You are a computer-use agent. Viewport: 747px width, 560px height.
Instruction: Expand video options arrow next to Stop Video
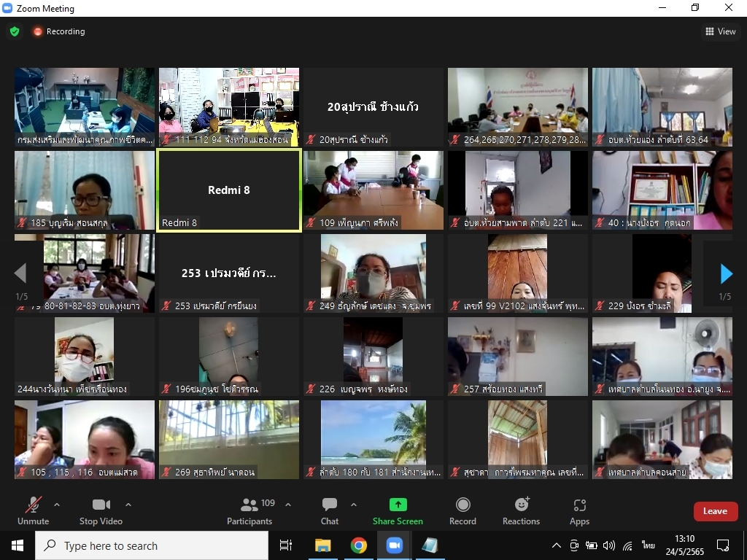click(128, 505)
